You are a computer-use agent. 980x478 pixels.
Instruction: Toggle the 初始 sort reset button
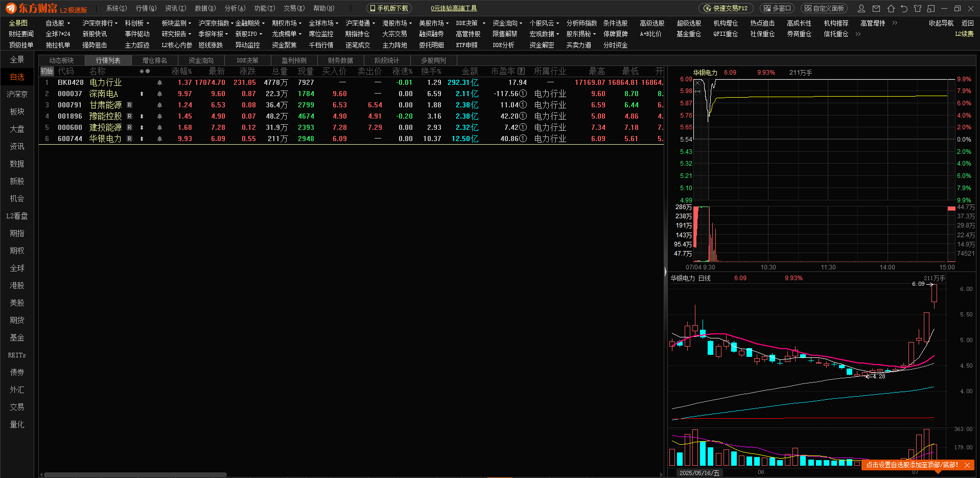[x=47, y=72]
